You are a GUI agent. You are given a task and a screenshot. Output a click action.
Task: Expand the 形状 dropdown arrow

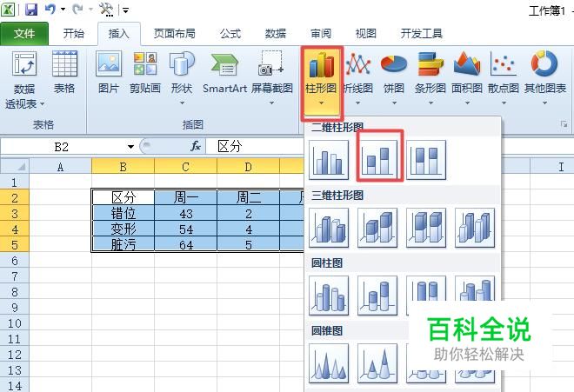pos(182,103)
